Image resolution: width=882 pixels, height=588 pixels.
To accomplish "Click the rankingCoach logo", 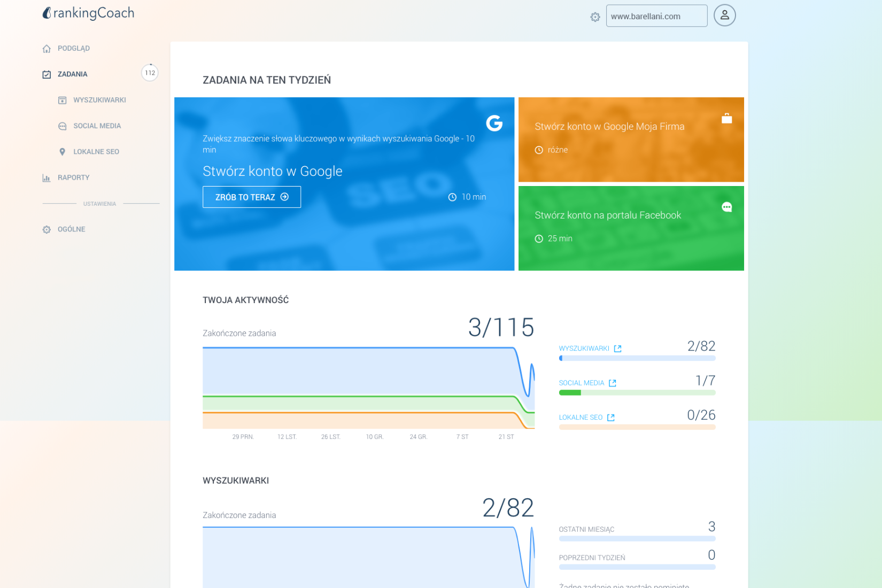I will [x=88, y=13].
